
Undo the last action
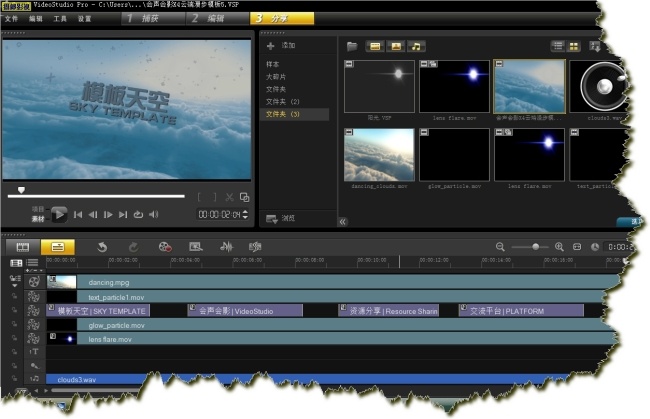[102, 247]
